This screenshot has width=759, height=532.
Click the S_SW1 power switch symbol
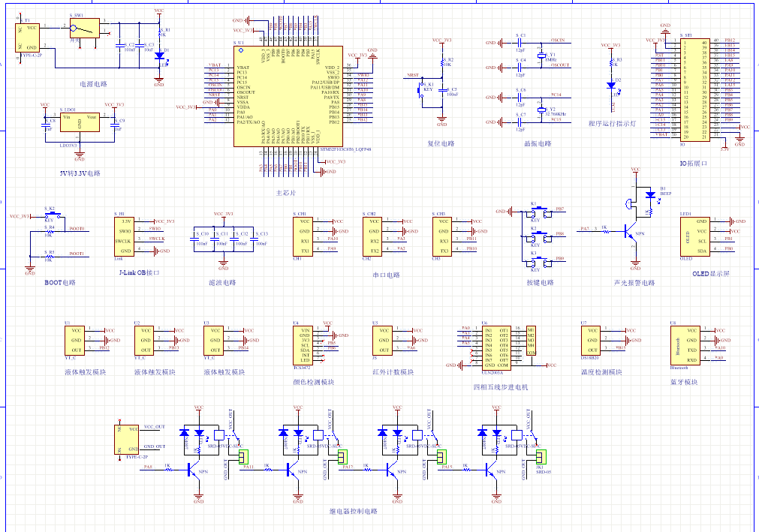83,29
